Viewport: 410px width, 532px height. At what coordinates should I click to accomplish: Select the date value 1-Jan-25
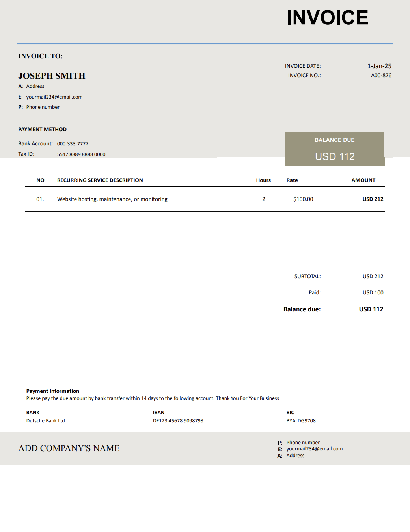coord(379,66)
